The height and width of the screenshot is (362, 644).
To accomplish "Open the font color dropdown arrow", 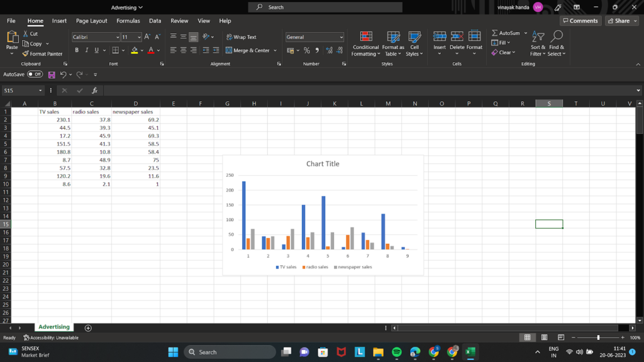I will coord(158,50).
